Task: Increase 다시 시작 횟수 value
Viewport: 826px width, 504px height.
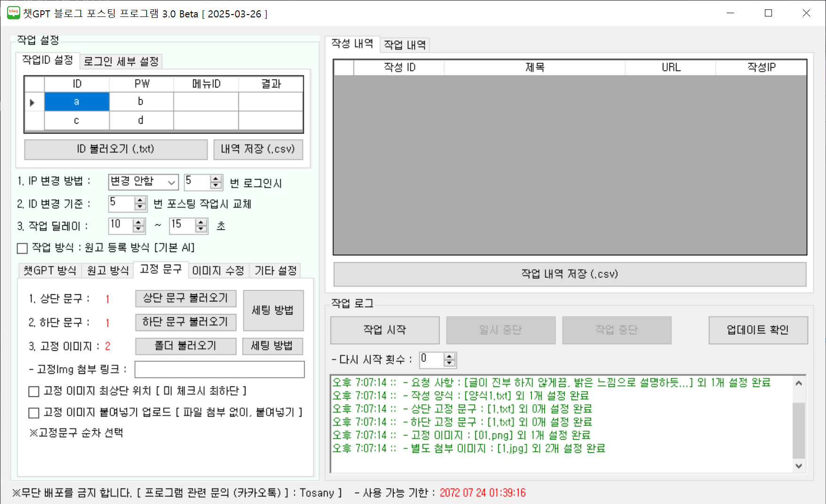Action: (x=449, y=357)
